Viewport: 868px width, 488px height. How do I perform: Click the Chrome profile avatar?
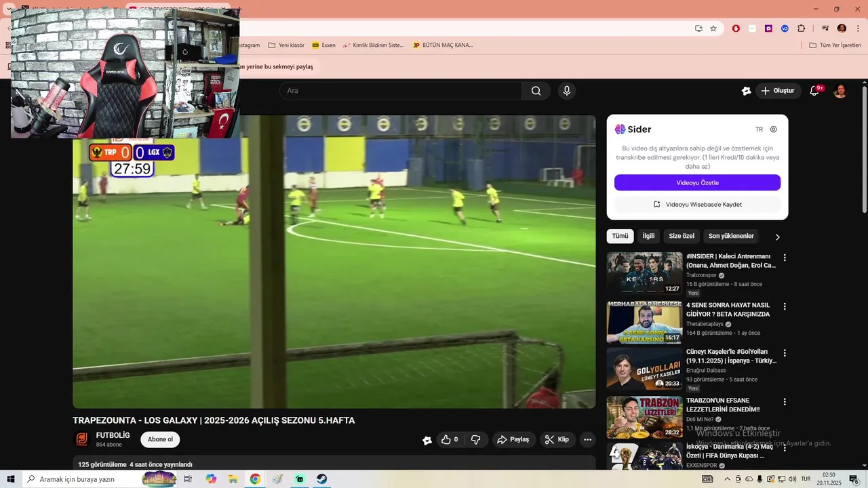pyautogui.click(x=842, y=28)
